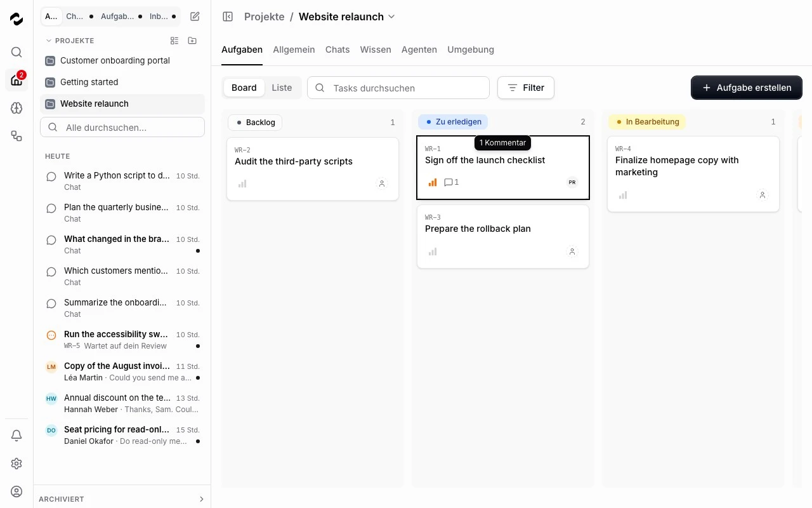
Task: Switch to Liste view
Action: pyautogui.click(x=282, y=88)
